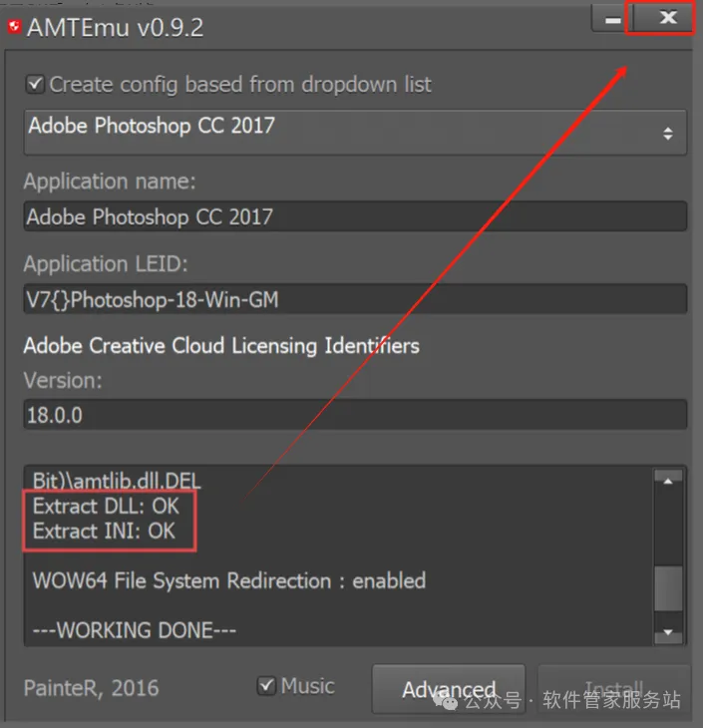Click the product list dropdown arrows
The height and width of the screenshot is (728, 703).
tap(667, 133)
